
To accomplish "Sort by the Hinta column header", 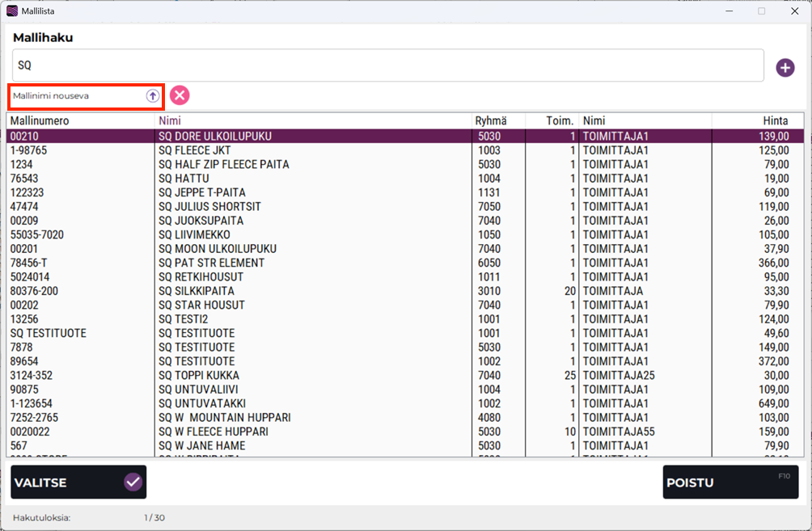I will 775,121.
